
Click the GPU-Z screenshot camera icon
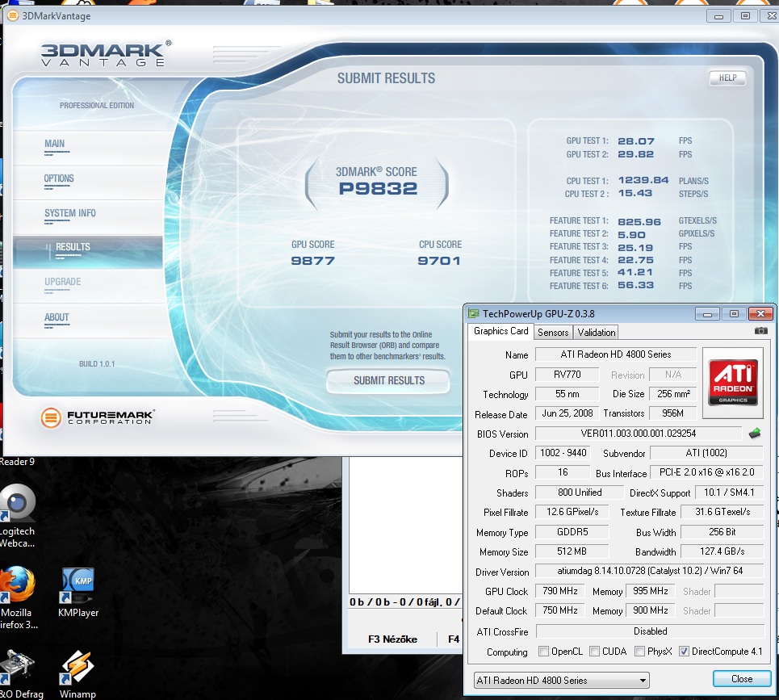(x=760, y=331)
